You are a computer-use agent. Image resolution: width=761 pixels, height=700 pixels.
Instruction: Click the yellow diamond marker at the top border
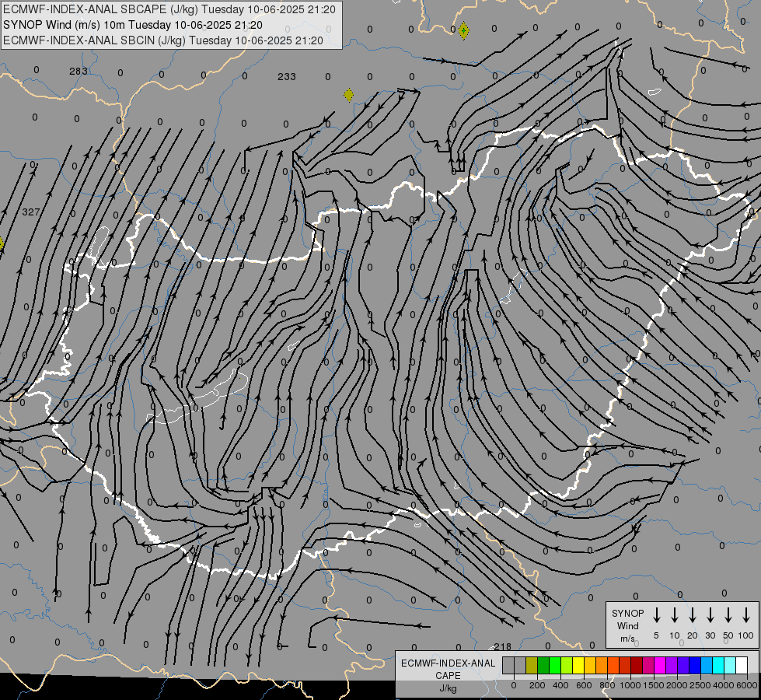pos(463,30)
